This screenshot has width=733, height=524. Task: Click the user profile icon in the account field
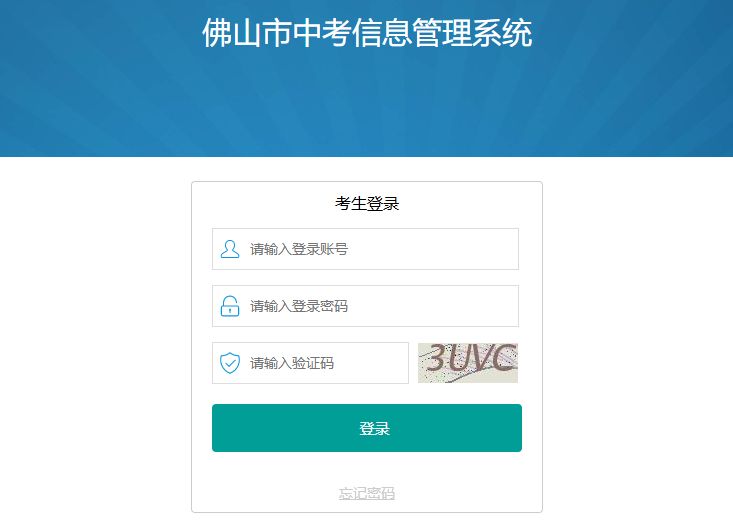click(230, 249)
